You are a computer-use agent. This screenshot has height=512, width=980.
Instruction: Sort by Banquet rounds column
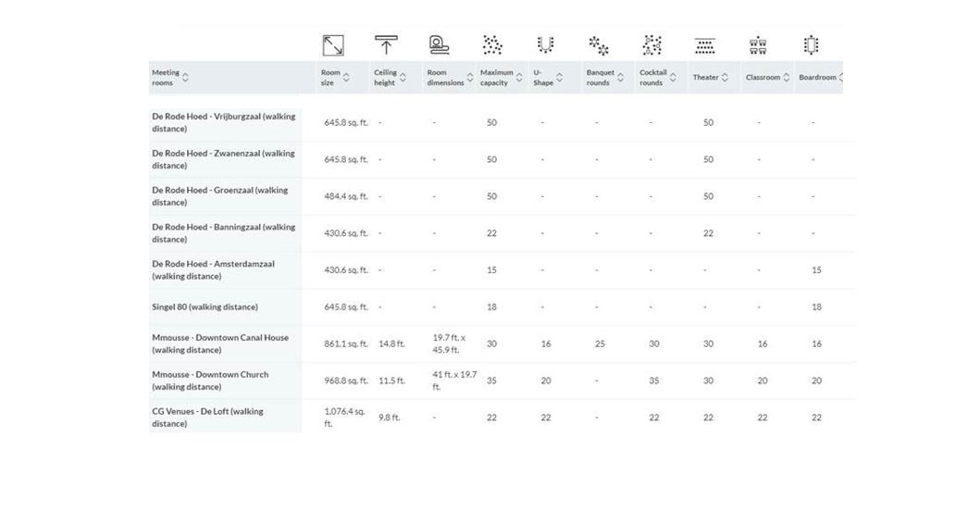tap(620, 78)
